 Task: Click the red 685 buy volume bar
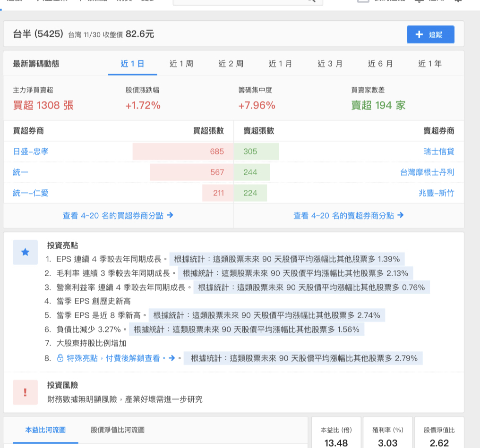(183, 152)
